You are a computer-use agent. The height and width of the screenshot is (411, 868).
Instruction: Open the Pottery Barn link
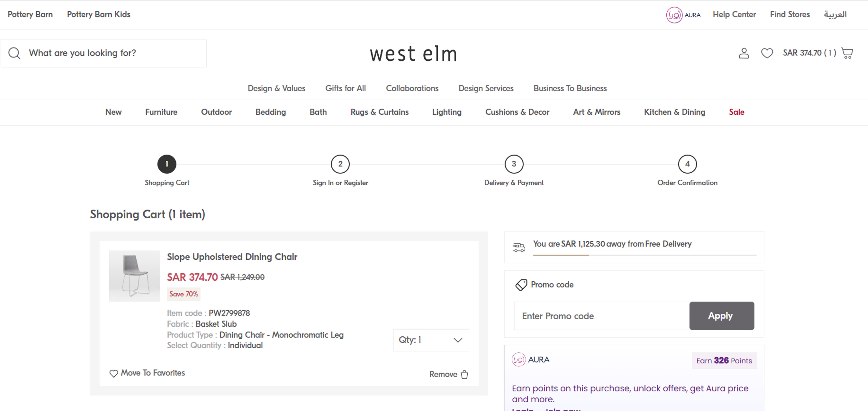(x=30, y=14)
